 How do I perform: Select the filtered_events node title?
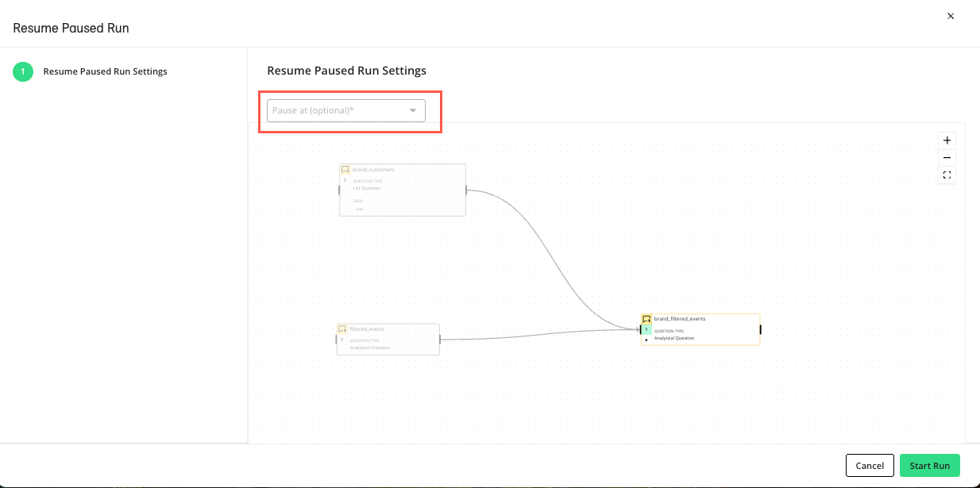coord(368,329)
